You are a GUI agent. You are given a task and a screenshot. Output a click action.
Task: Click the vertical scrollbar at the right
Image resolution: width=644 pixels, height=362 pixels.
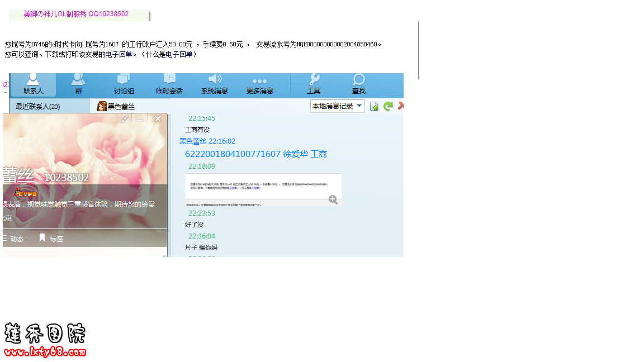[x=419, y=50]
